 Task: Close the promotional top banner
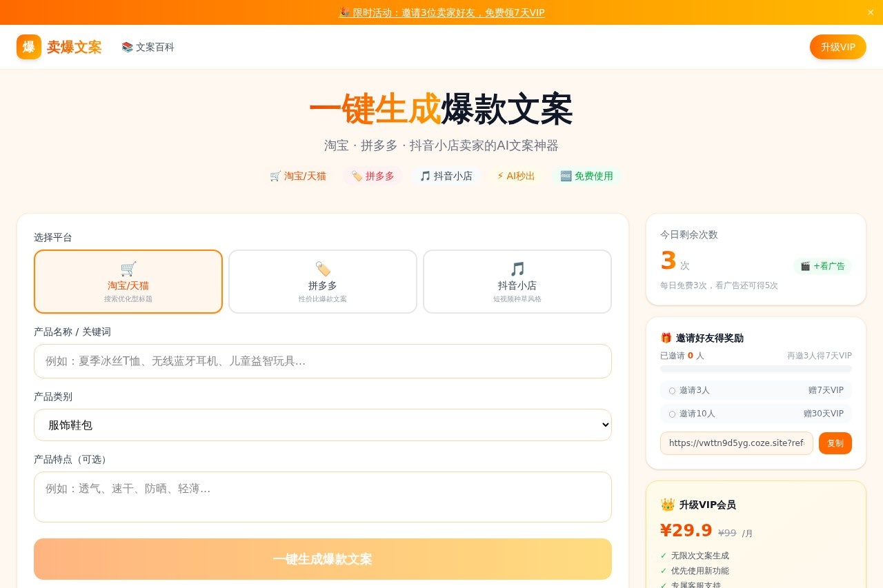[x=870, y=12]
